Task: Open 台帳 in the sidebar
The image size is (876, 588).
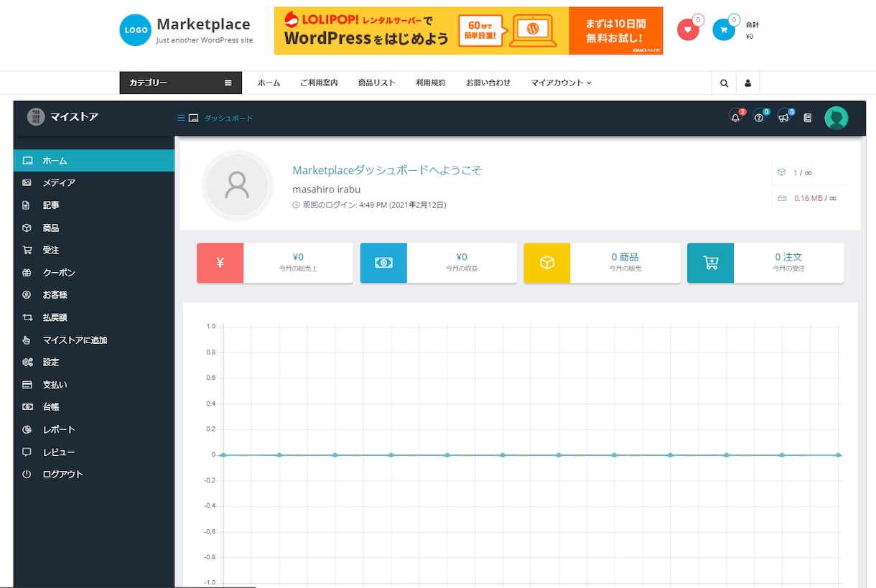Action: click(94, 407)
